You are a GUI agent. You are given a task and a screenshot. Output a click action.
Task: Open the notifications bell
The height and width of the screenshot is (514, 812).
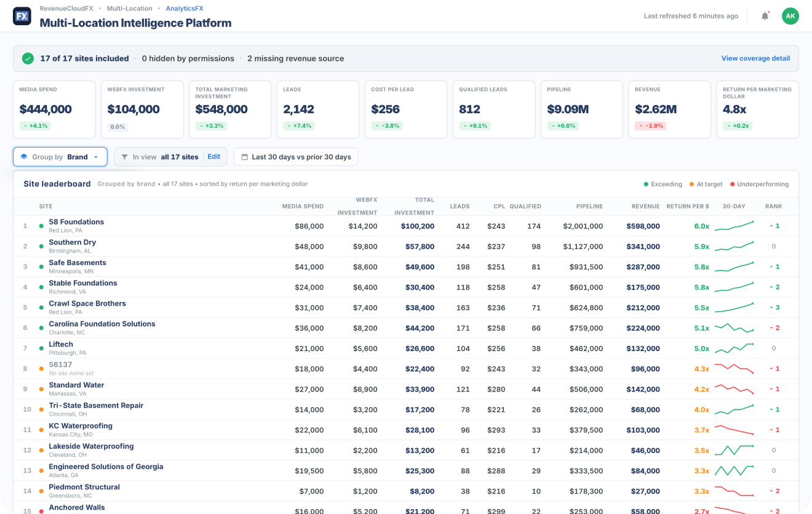pos(765,16)
